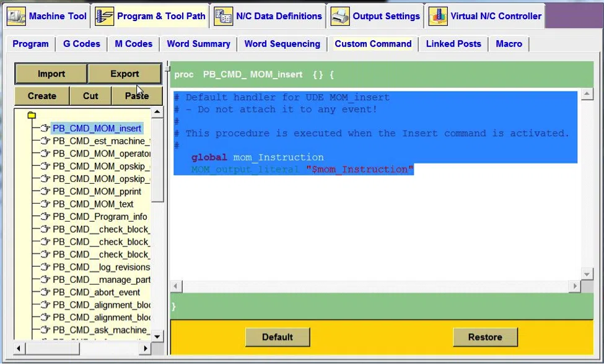The image size is (604, 364).
Task: Select PB_CMD_Program_info in the tree
Action: pyautogui.click(x=100, y=217)
